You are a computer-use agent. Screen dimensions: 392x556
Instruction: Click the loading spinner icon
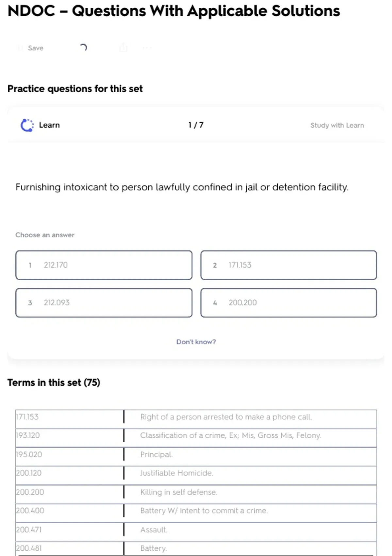(84, 48)
